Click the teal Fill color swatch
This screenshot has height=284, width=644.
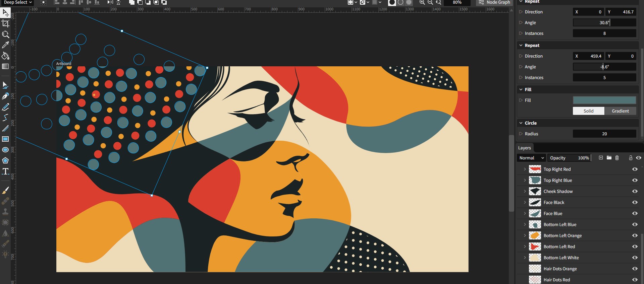(x=604, y=100)
